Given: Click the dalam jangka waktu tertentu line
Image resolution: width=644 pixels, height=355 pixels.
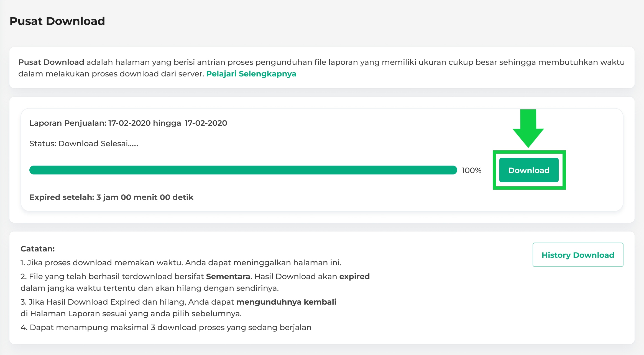Looking at the screenshot, I should [149, 288].
